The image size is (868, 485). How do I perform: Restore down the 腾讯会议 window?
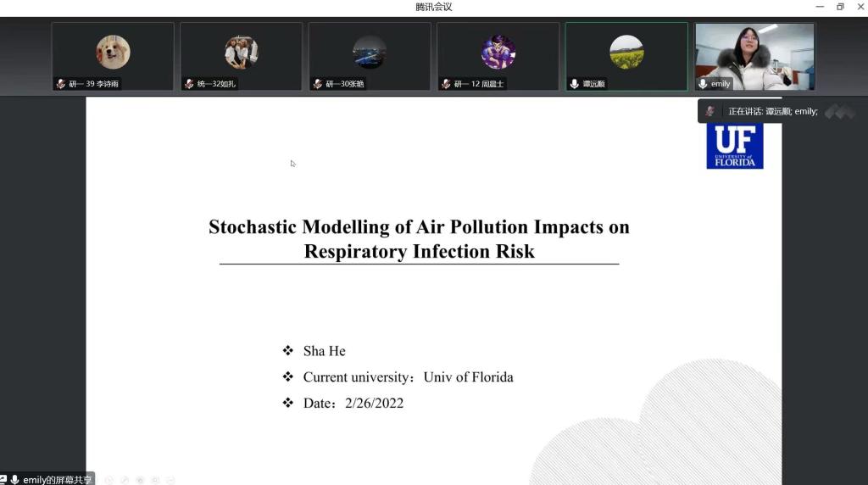pos(840,7)
